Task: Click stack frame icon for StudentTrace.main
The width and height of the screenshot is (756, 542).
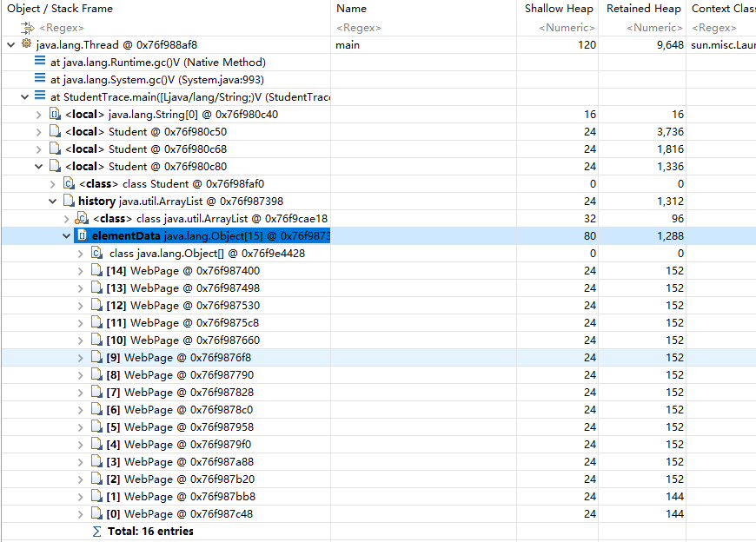Action: [x=40, y=96]
